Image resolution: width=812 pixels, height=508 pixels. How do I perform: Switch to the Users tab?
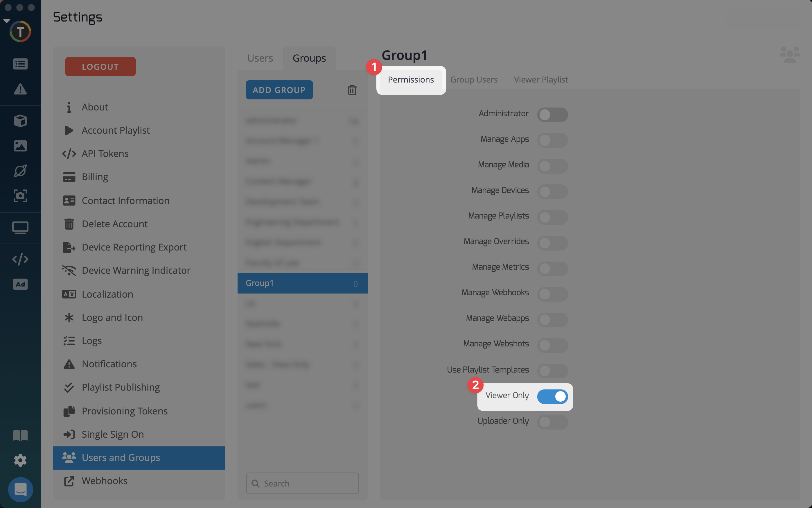260,58
